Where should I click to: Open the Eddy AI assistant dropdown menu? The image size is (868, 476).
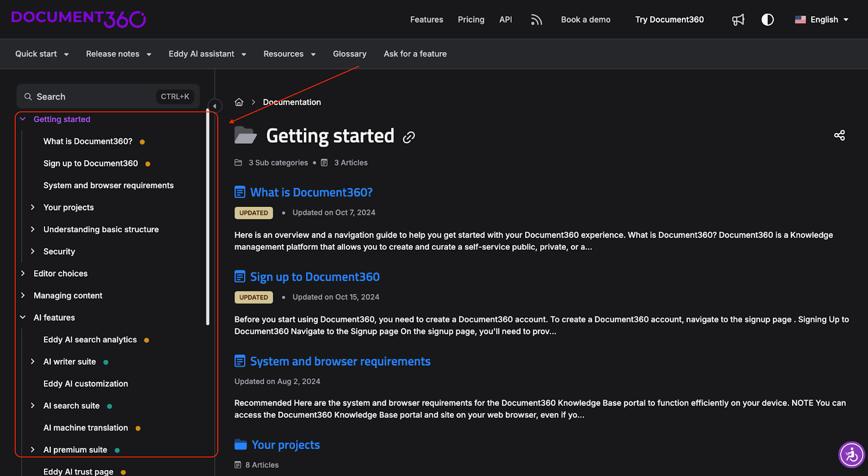click(x=208, y=54)
